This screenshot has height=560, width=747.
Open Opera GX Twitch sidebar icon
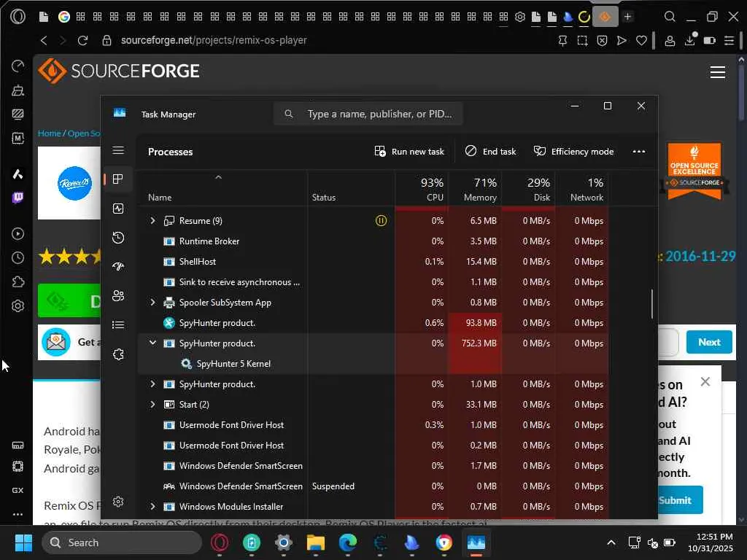18,197
